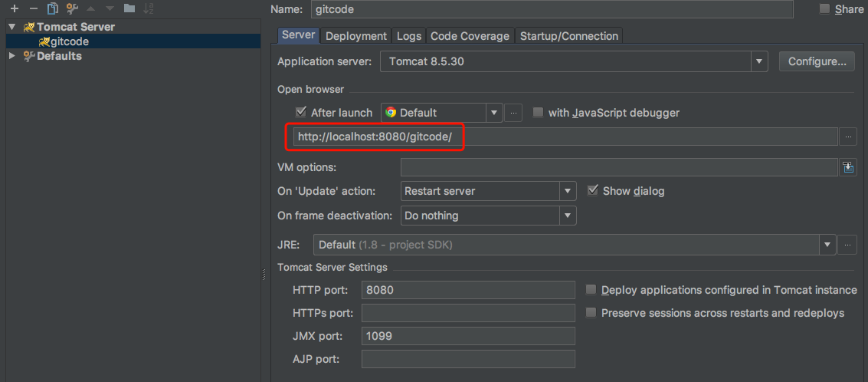The height and width of the screenshot is (382, 868).
Task: Open JRE browse ellipsis button
Action: pyautogui.click(x=847, y=245)
